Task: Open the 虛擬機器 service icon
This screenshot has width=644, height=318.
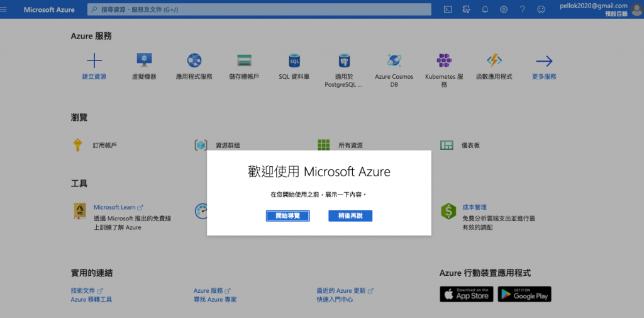Action: tap(144, 60)
